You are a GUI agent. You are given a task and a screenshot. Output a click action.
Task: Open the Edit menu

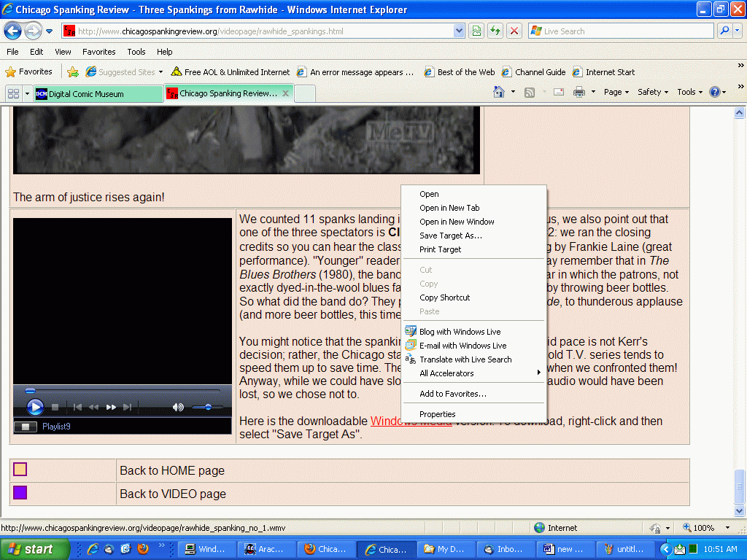tap(36, 52)
